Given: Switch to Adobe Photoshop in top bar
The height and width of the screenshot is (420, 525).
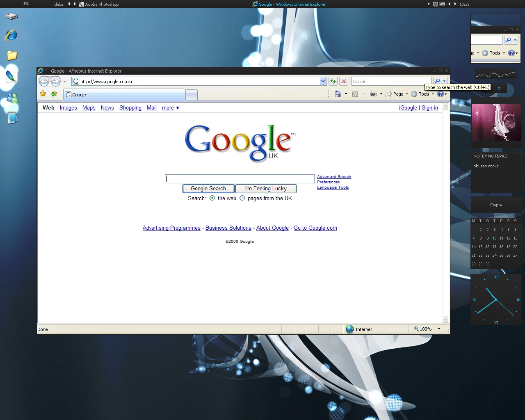Looking at the screenshot, I should tap(99, 4).
